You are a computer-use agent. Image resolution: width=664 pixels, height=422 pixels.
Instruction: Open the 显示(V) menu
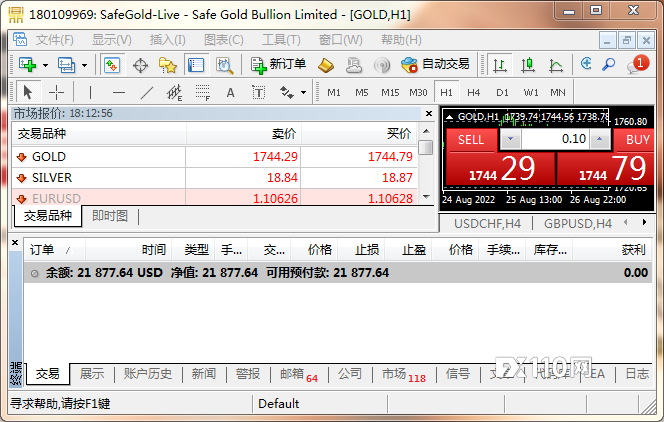tap(112, 40)
